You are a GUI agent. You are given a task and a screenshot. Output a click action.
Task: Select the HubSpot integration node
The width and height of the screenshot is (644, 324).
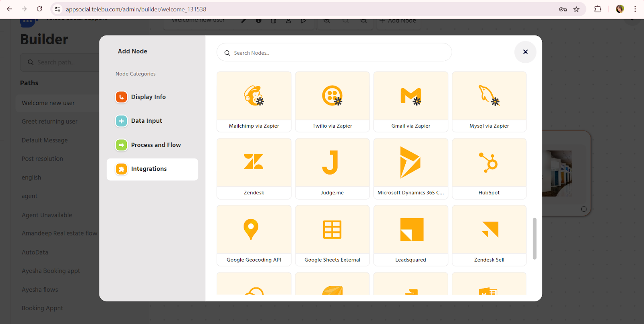click(489, 168)
